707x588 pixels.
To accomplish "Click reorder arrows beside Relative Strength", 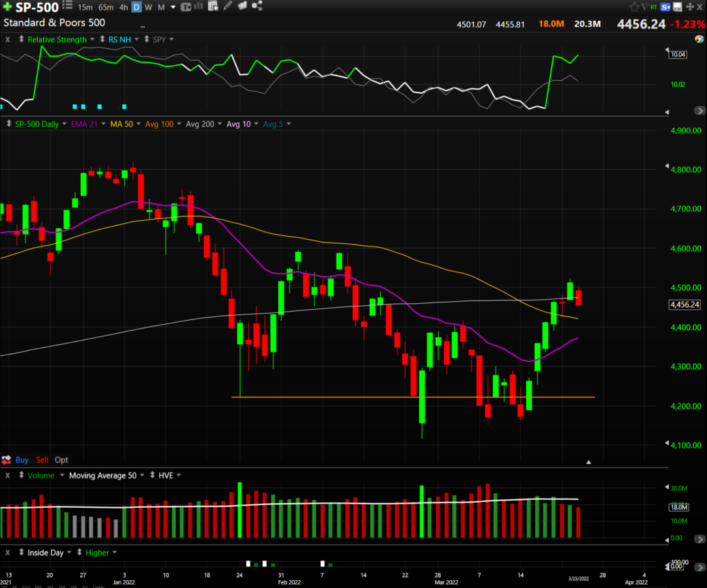I will (x=21, y=39).
